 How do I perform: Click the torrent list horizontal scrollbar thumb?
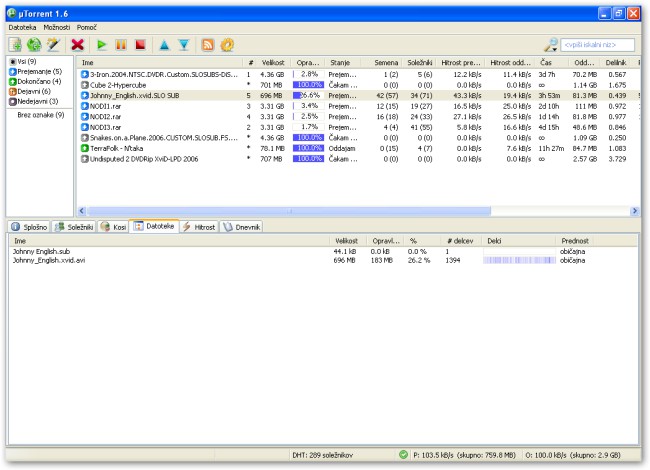pos(289,211)
